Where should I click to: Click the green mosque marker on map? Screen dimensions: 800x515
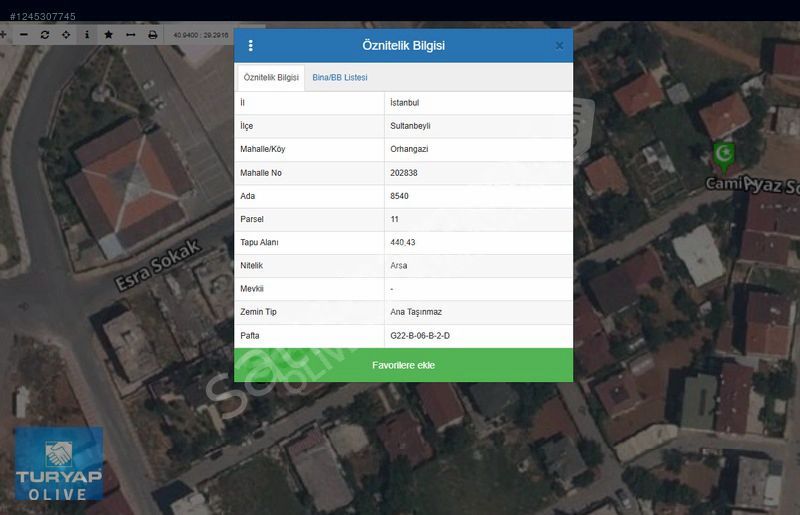(x=722, y=155)
